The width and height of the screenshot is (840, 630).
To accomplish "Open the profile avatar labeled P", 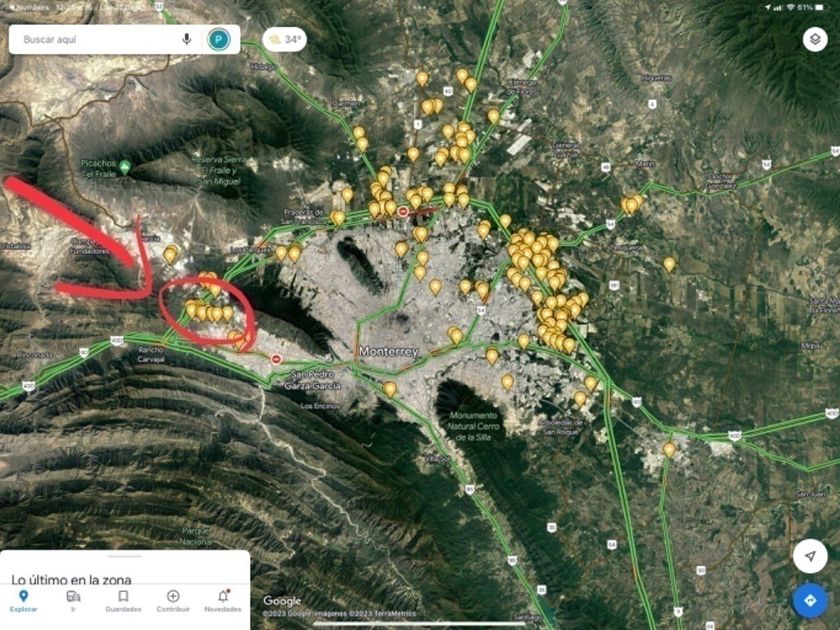I will coord(219,39).
